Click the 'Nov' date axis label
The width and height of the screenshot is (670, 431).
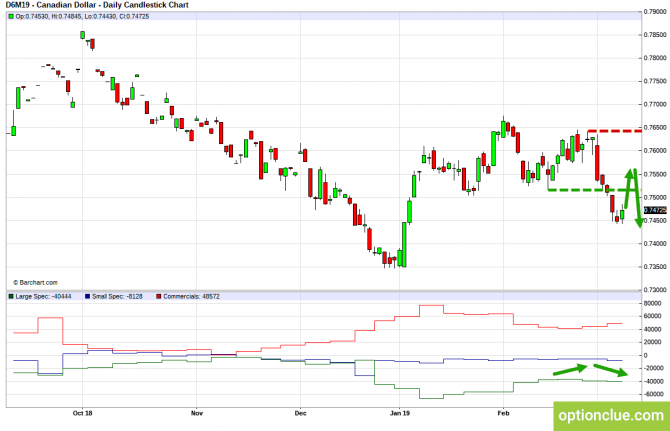(x=197, y=413)
